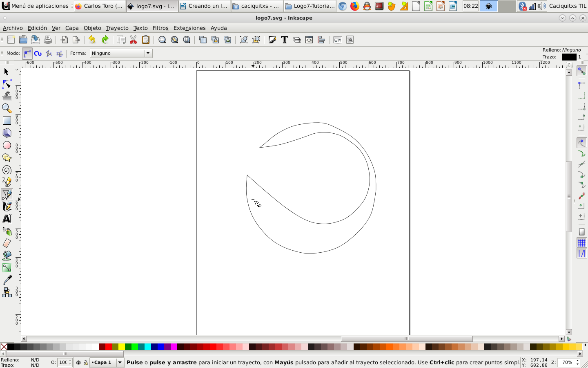Open the Trayecto menu
This screenshot has width=588, height=368.
[117, 28]
